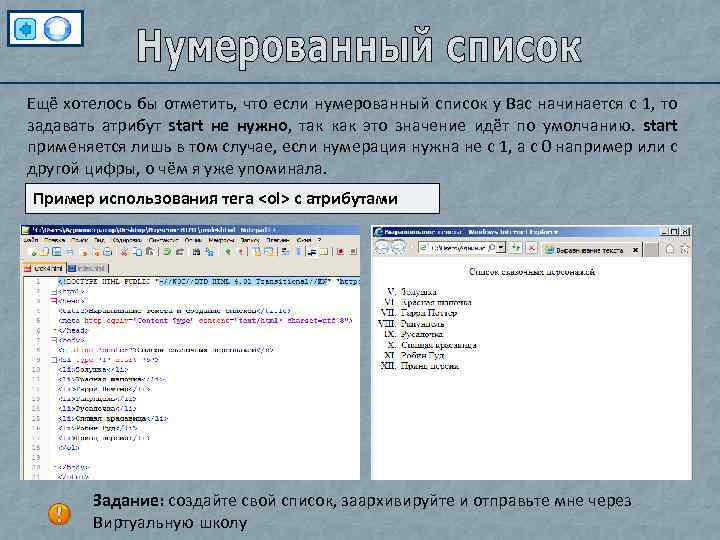Click Notepad++ Close file toolbar icon
Viewport: 720px width, 540px height.
(x=83, y=252)
